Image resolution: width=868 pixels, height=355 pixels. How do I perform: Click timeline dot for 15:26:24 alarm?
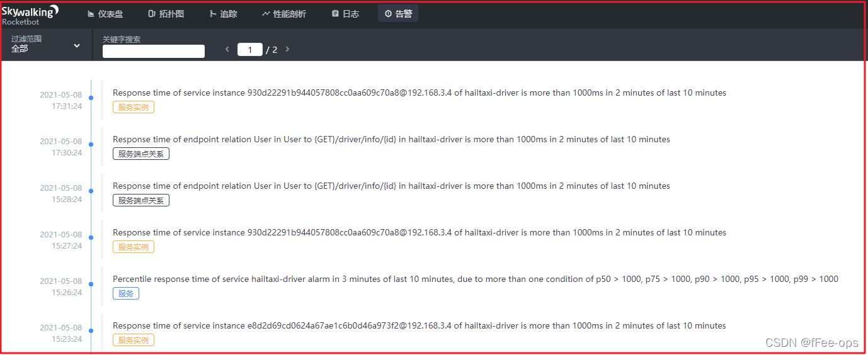(91, 284)
